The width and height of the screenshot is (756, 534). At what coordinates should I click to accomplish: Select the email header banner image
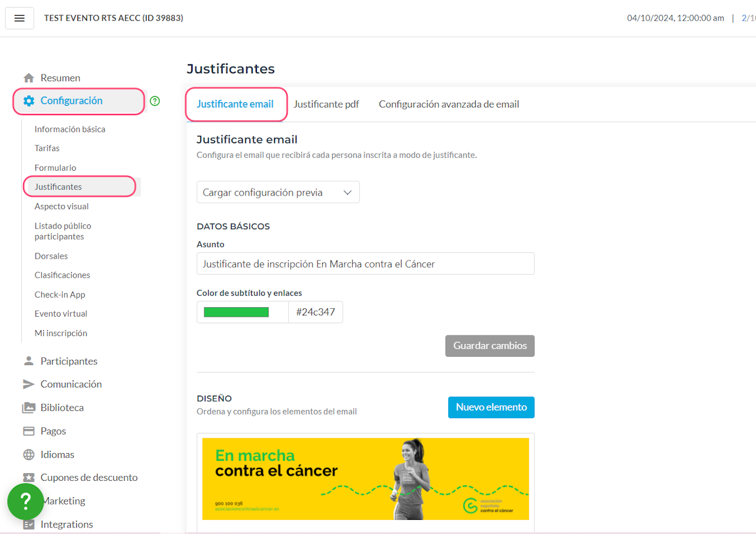point(365,478)
